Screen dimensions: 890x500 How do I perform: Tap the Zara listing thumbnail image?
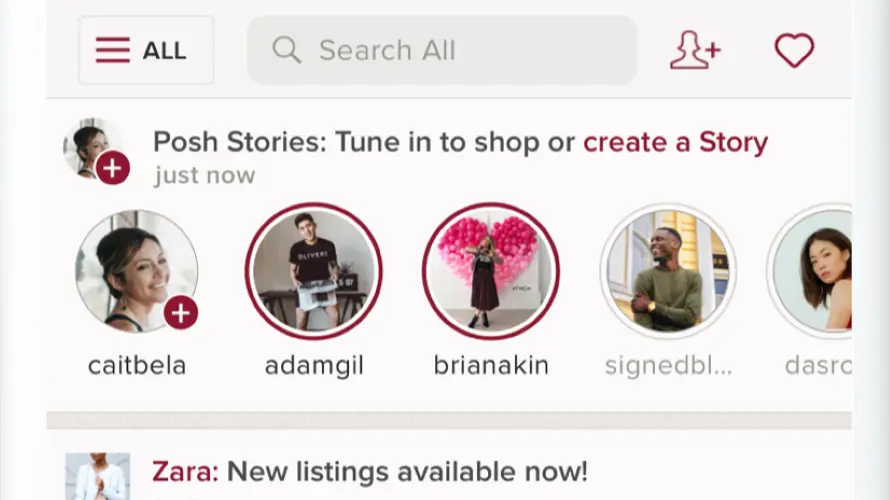click(98, 477)
